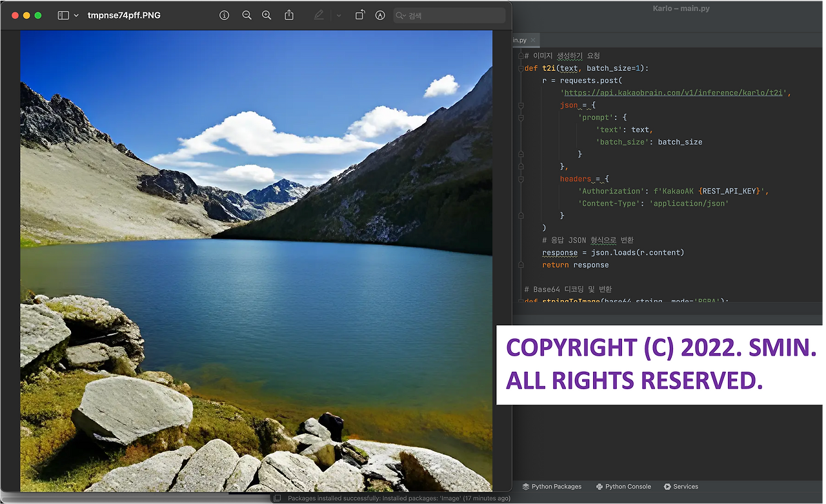
Task: Minimize the Preview window with yellow button
Action: coord(26,15)
